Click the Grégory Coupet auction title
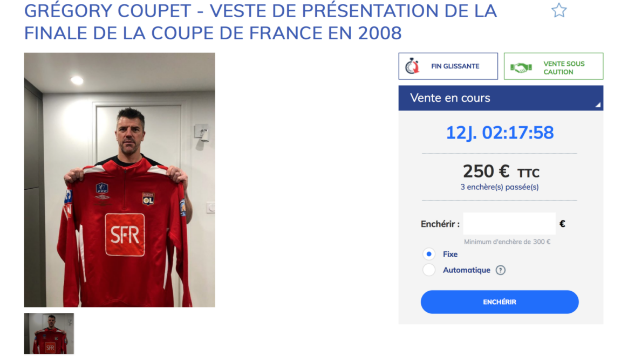 [261, 22]
